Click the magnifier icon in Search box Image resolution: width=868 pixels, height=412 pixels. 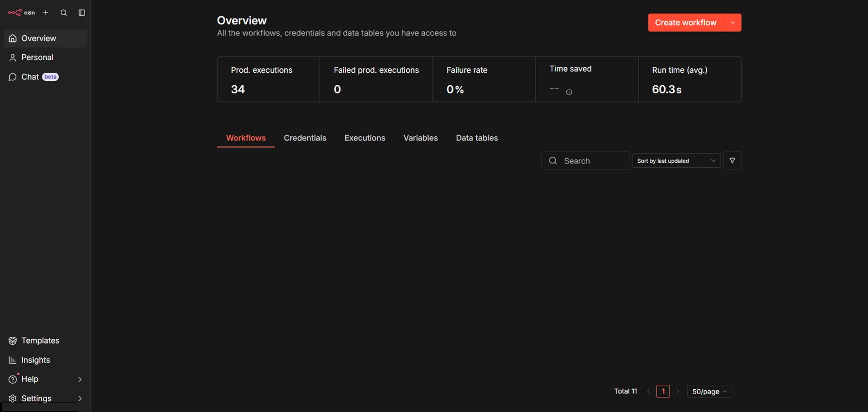tap(553, 161)
